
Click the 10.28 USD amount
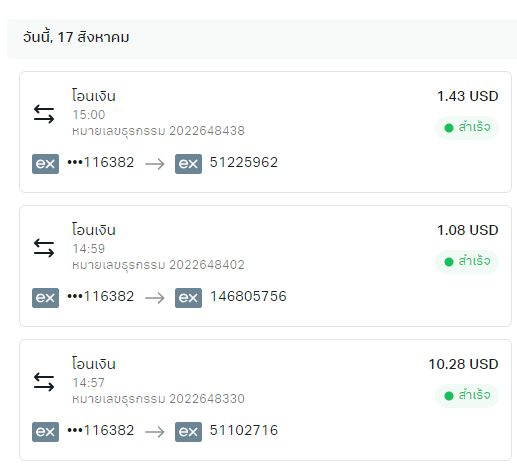coord(463,364)
